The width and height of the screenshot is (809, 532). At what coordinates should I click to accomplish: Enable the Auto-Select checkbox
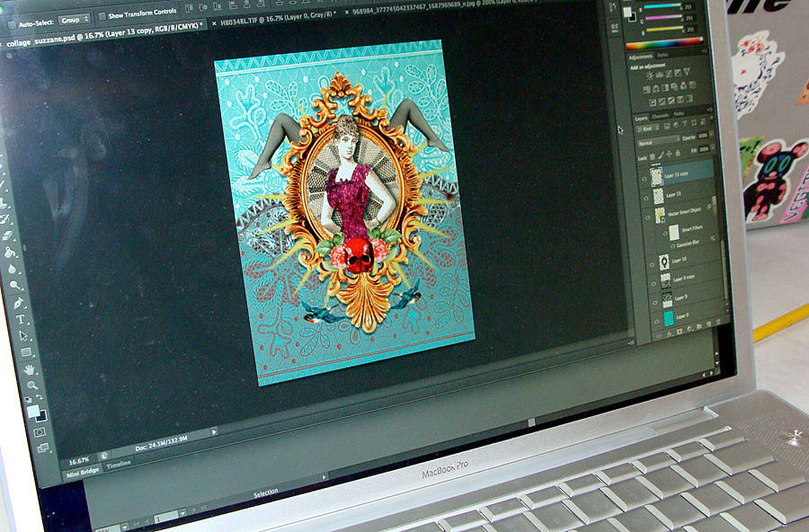coord(12,25)
